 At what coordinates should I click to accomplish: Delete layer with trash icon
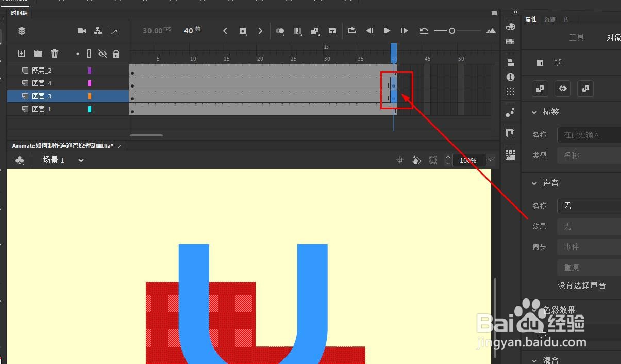pyautogui.click(x=55, y=53)
